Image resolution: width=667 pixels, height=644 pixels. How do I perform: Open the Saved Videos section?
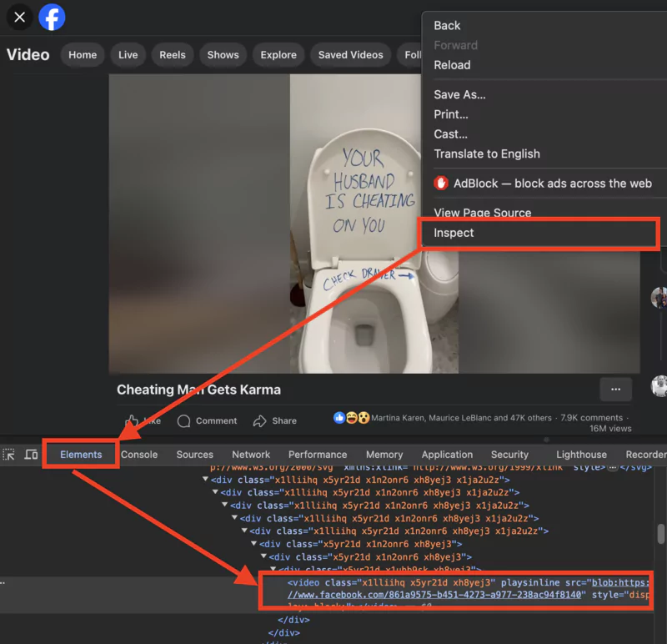[350, 54]
